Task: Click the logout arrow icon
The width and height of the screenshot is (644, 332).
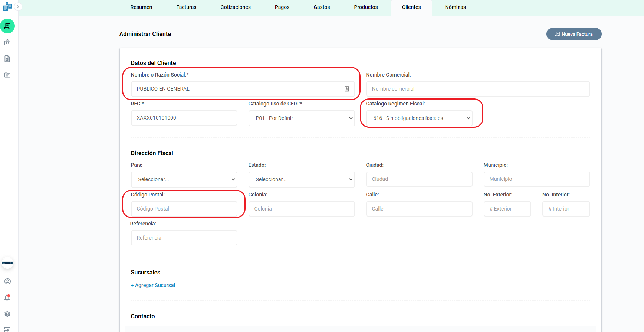Action: [7, 329]
